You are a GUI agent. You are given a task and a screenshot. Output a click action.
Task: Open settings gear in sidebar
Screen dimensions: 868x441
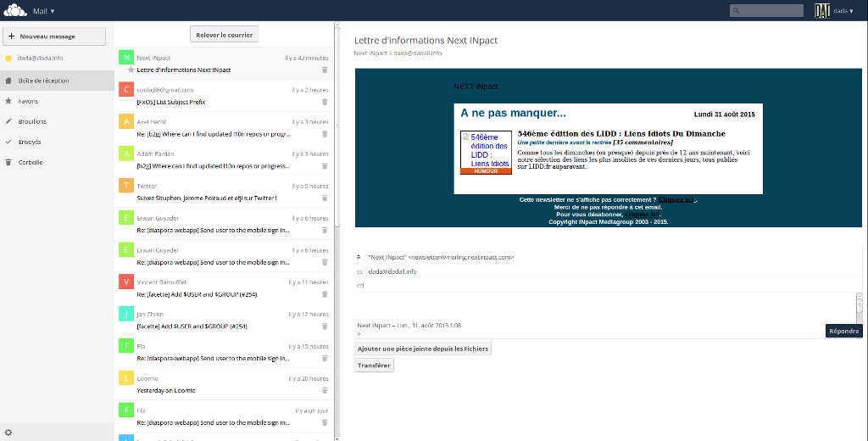(x=8, y=433)
